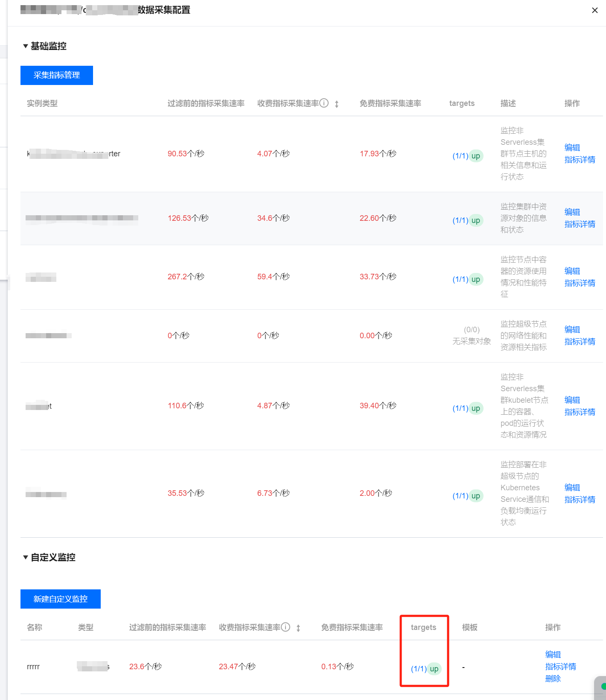Click the 名称 column header
This screenshot has width=606, height=700.
(x=34, y=627)
